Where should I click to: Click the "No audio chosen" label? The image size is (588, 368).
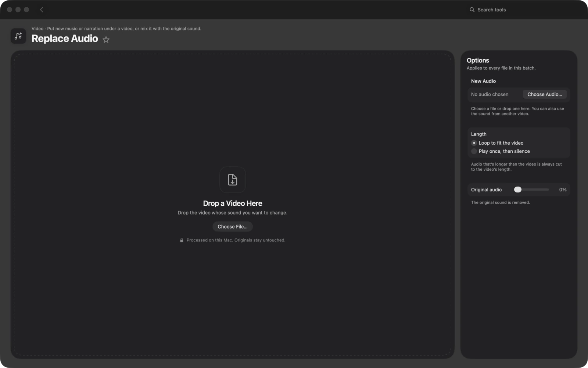(x=490, y=95)
